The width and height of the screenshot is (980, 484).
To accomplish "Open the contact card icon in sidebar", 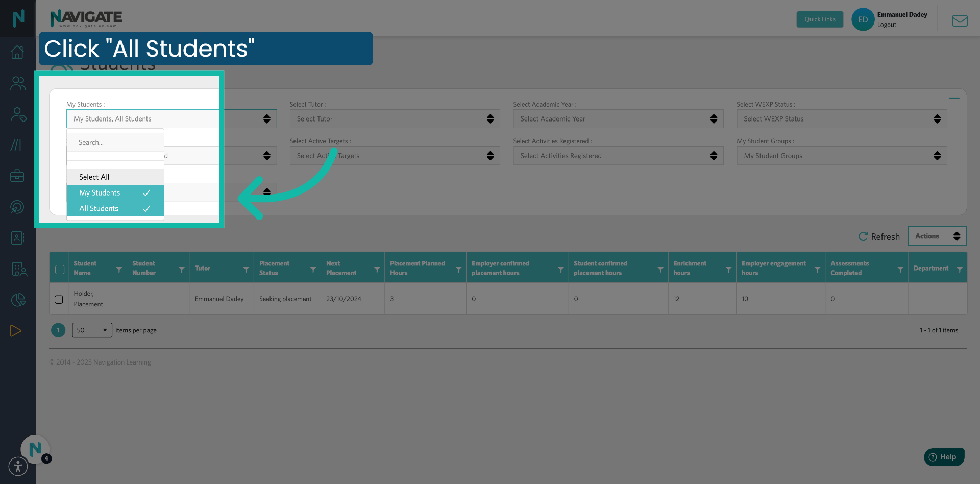I will [17, 237].
